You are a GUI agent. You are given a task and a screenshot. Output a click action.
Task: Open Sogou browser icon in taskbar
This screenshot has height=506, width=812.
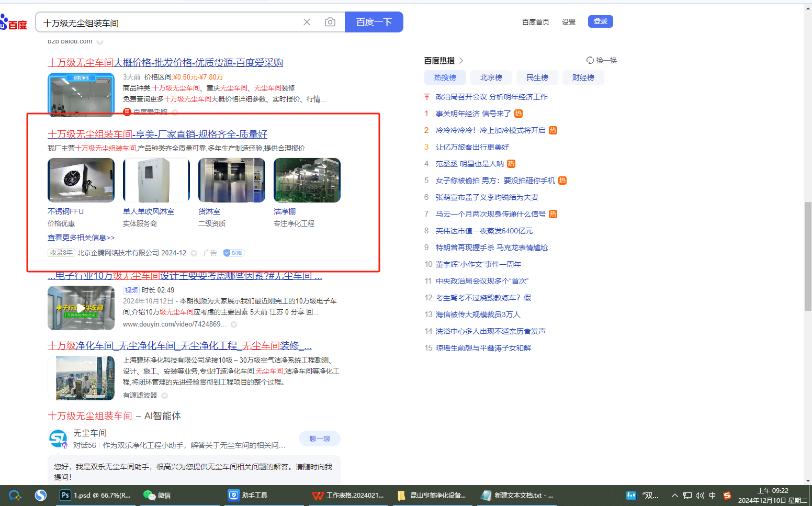[x=41, y=495]
